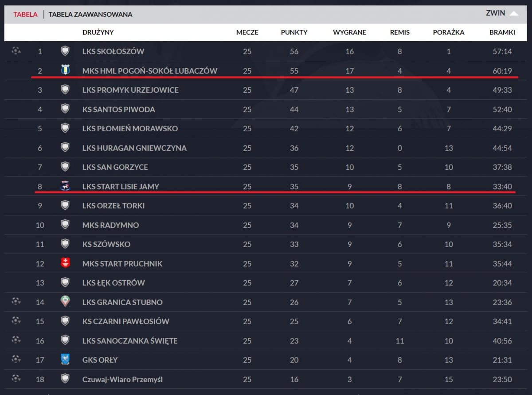Click the LKS Granica Stubno club crest

(x=65, y=302)
